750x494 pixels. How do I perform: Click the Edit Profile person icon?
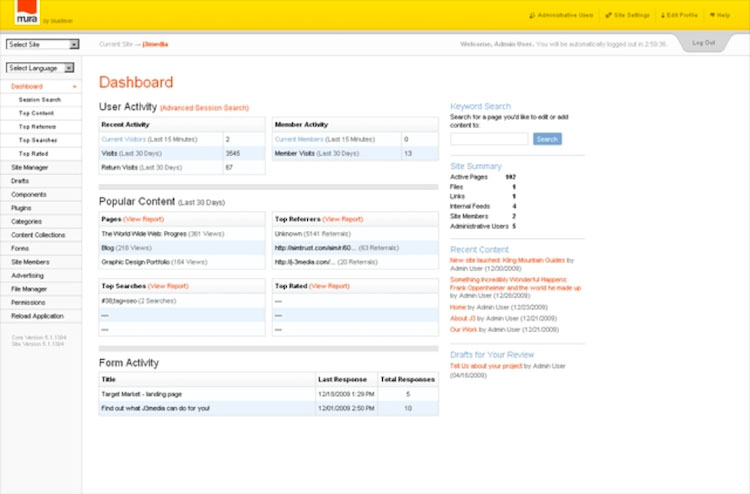coord(663,16)
